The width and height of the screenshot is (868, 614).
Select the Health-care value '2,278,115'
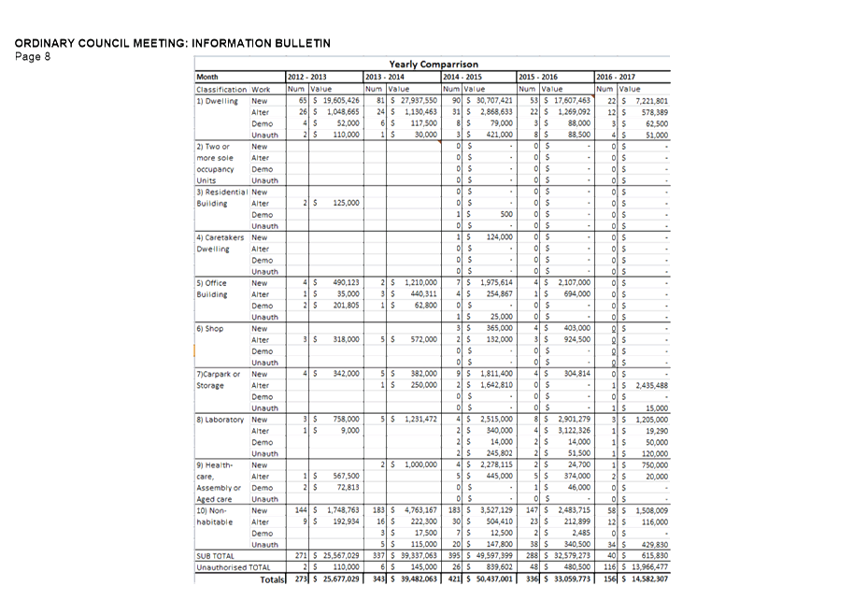[x=496, y=464]
